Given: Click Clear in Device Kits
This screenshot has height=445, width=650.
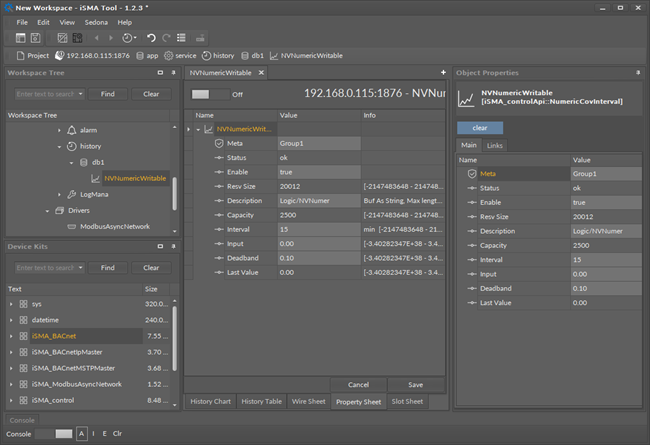Looking at the screenshot, I should click(x=151, y=268).
